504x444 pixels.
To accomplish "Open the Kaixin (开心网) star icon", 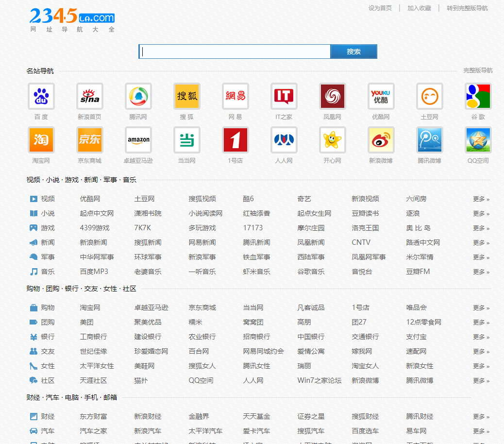I will [332, 140].
